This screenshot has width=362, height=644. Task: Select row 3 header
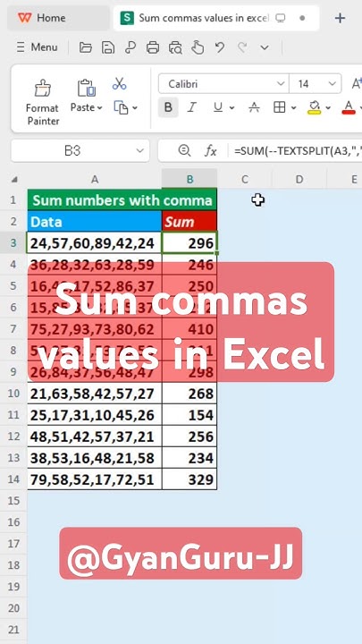[13, 243]
